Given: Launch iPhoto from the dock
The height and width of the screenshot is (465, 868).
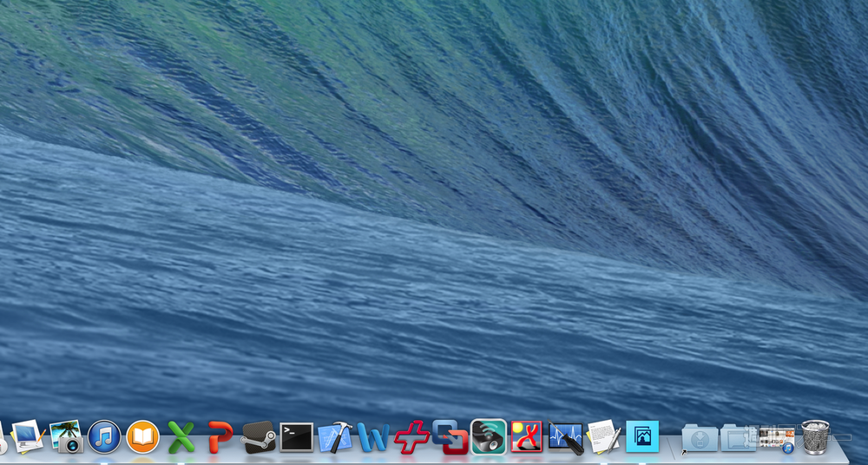Looking at the screenshot, I should tap(66, 436).
